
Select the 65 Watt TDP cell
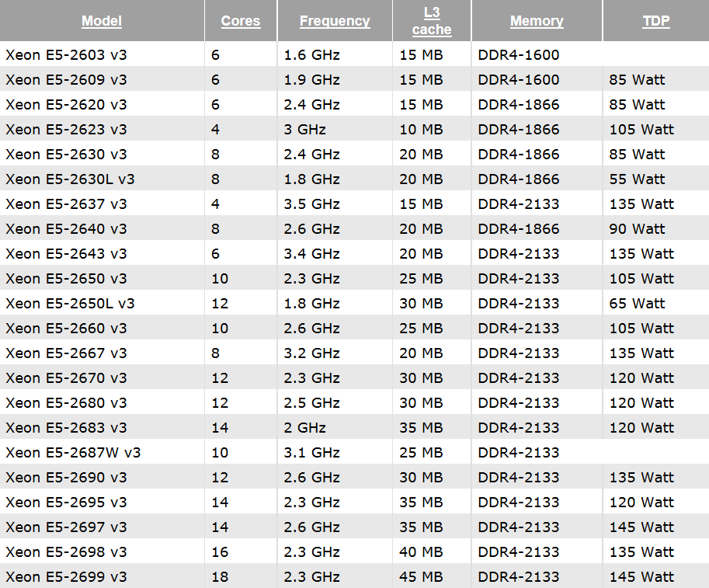click(637, 304)
